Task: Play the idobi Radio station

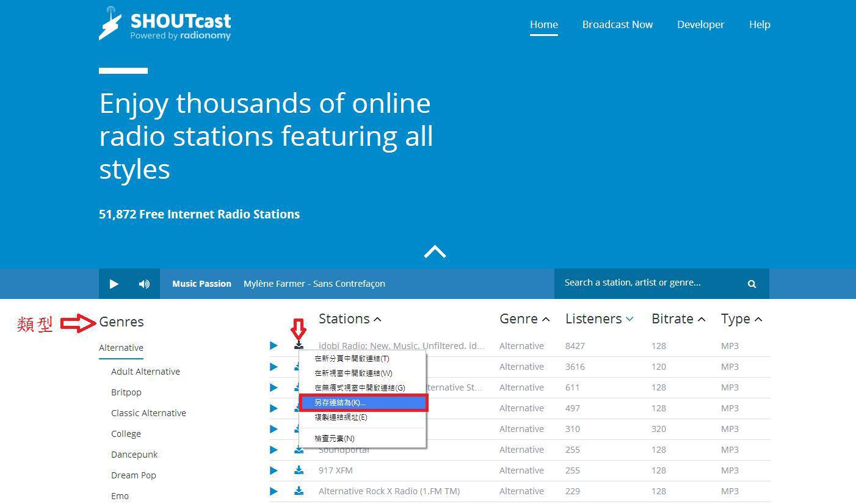Action: pos(274,346)
